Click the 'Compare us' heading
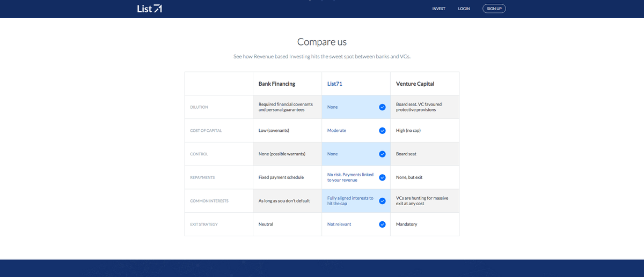Viewport: 644px width, 277px height. (322, 42)
